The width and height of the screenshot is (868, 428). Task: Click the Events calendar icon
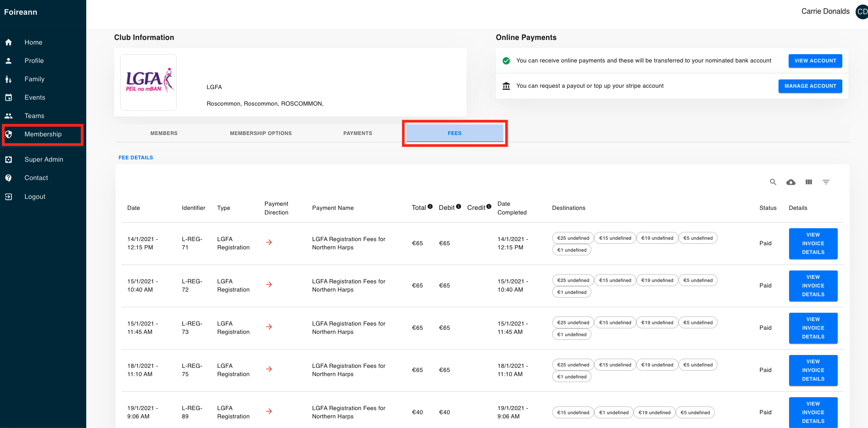pos(8,97)
